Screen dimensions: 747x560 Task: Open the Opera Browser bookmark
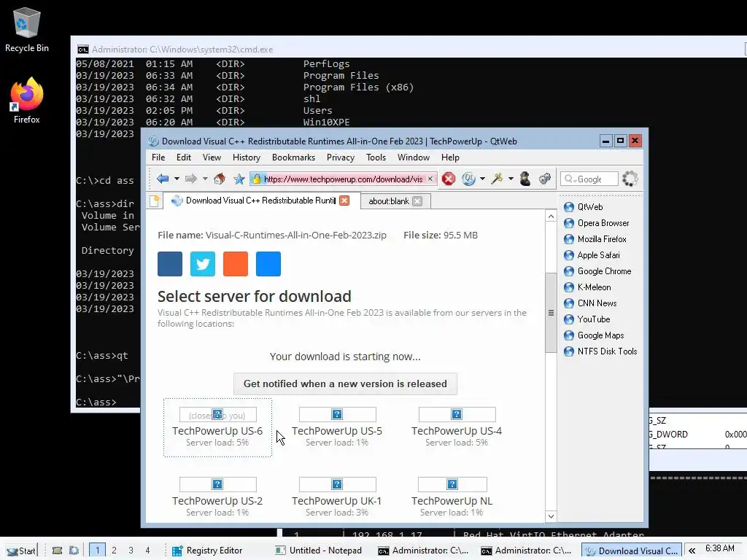[597, 223]
